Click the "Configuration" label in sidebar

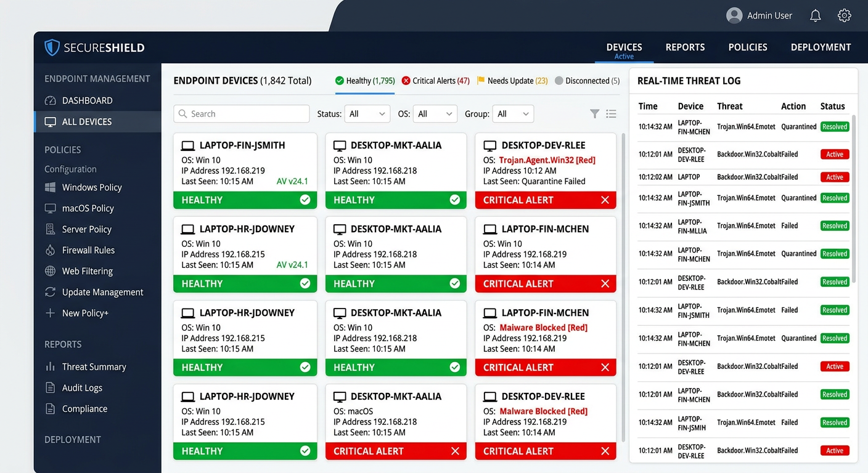point(70,169)
